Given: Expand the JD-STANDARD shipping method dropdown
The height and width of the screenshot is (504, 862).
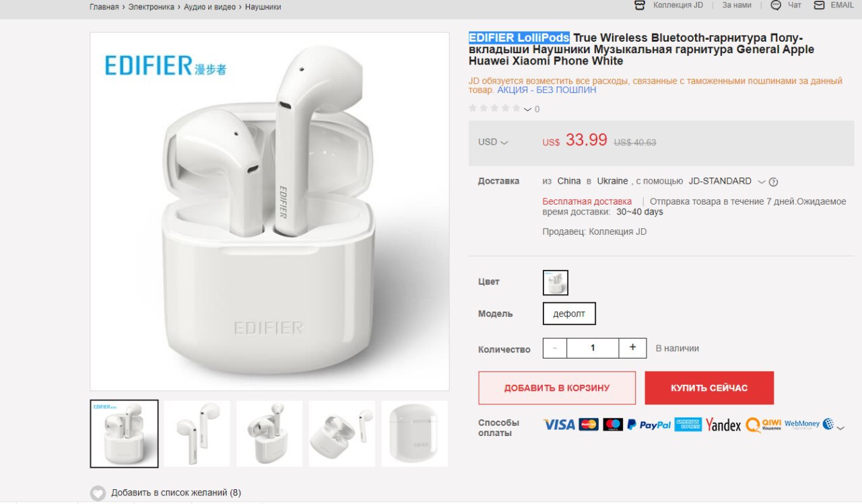Looking at the screenshot, I should 762,182.
